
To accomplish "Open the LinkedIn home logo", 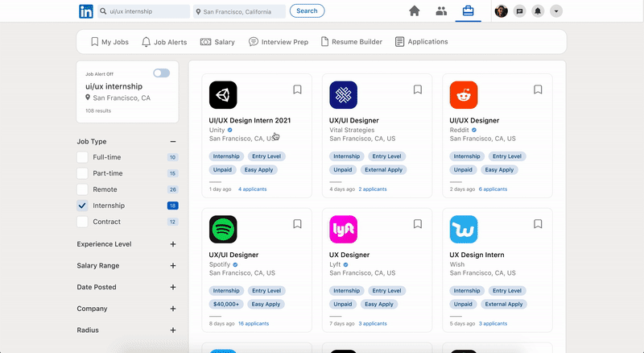I will (x=86, y=11).
